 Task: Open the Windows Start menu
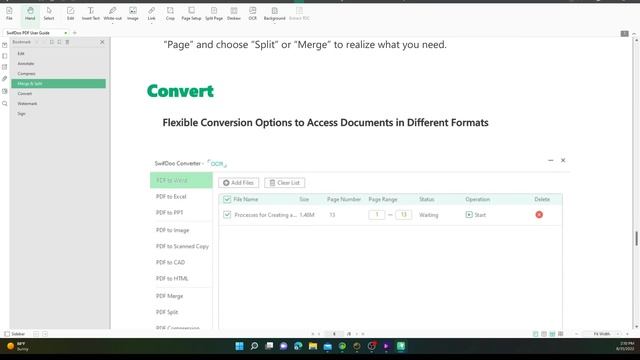pyautogui.click(x=240, y=346)
